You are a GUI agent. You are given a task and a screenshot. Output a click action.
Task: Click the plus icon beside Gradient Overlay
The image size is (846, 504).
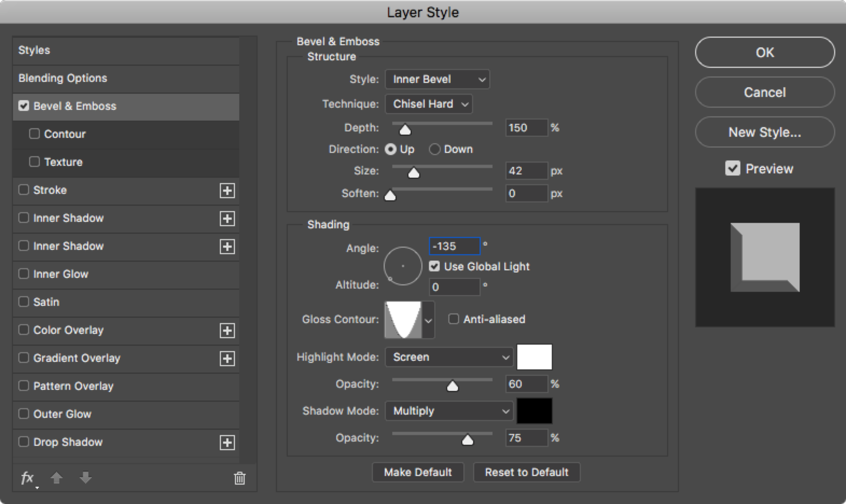(x=227, y=358)
